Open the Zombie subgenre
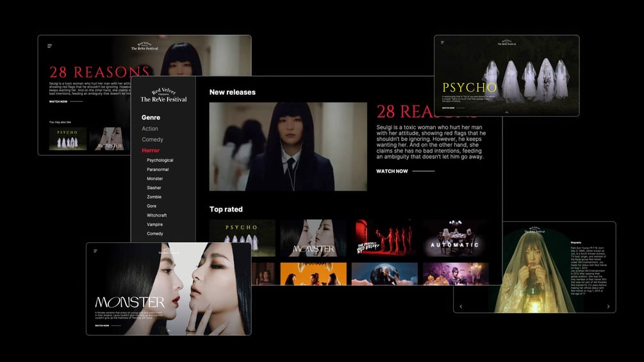Viewport: 644px width, 362px height. coord(154,197)
